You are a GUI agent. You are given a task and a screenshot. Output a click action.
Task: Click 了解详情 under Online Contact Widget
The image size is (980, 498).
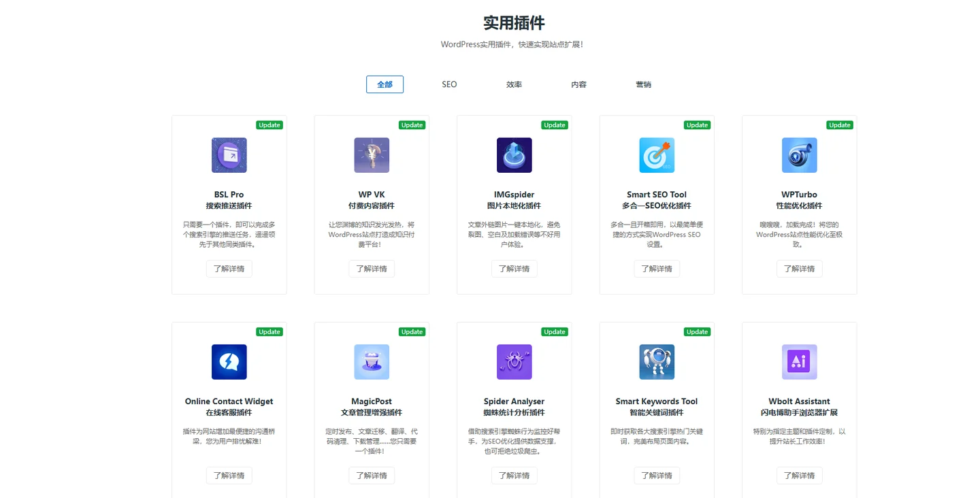click(229, 476)
